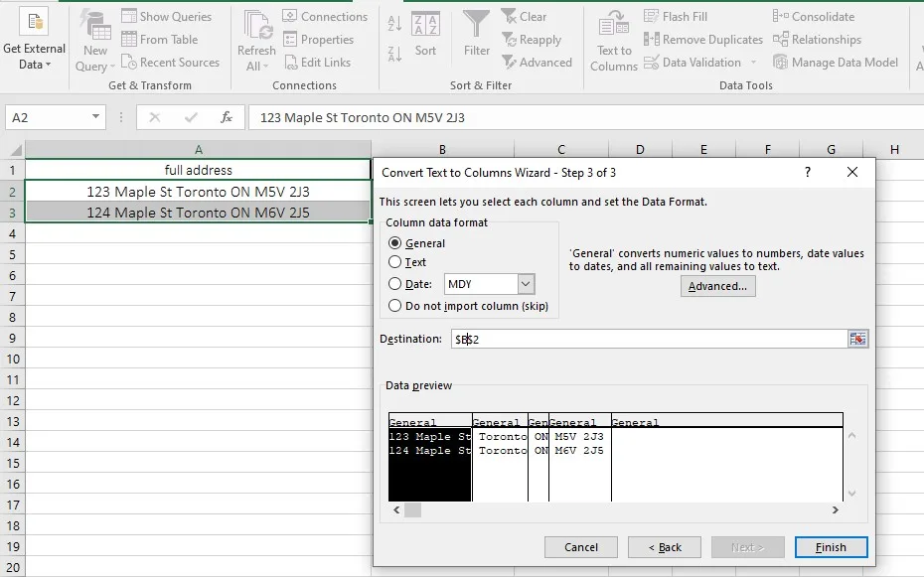
Task: Open the New Query dropdown
Action: [94, 42]
